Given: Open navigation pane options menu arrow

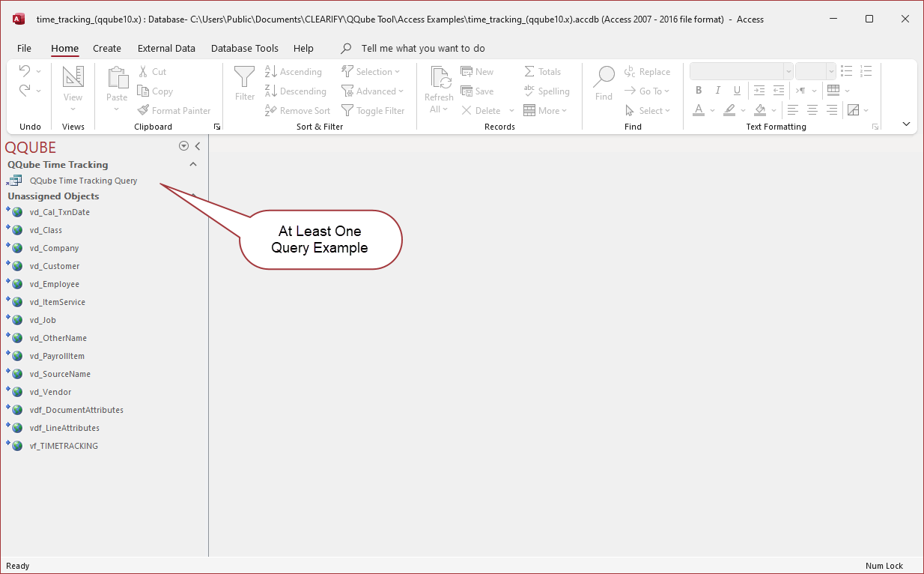Looking at the screenshot, I should pyautogui.click(x=183, y=147).
